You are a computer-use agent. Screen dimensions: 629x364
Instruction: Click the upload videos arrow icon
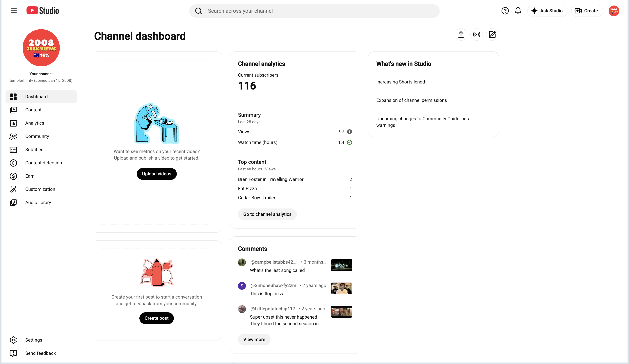pos(461,34)
